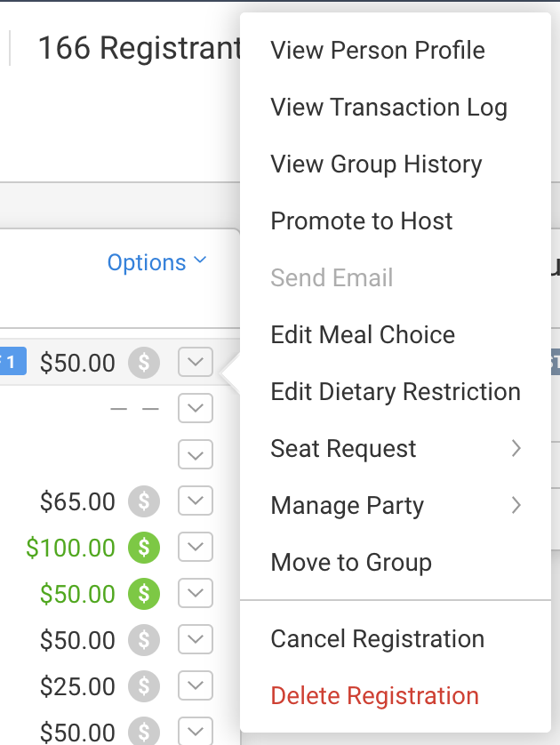The width and height of the screenshot is (560, 745).
Task: Expand row dropdown next to $100.00
Action: click(196, 548)
